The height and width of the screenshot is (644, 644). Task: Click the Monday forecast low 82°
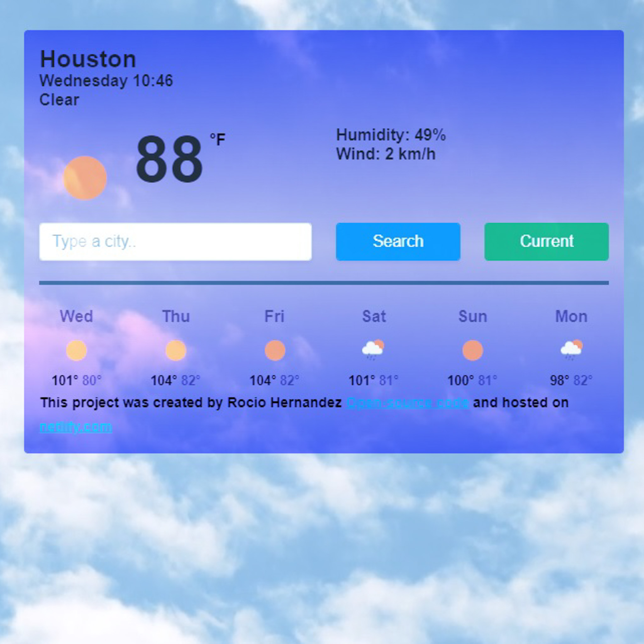tap(583, 380)
